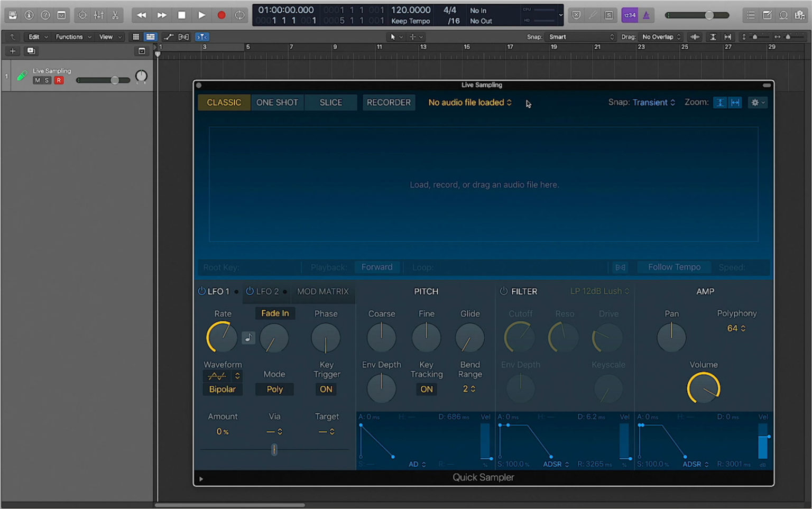Click the Scissors editors icon
The width and height of the screenshot is (812, 509).
(x=115, y=15)
